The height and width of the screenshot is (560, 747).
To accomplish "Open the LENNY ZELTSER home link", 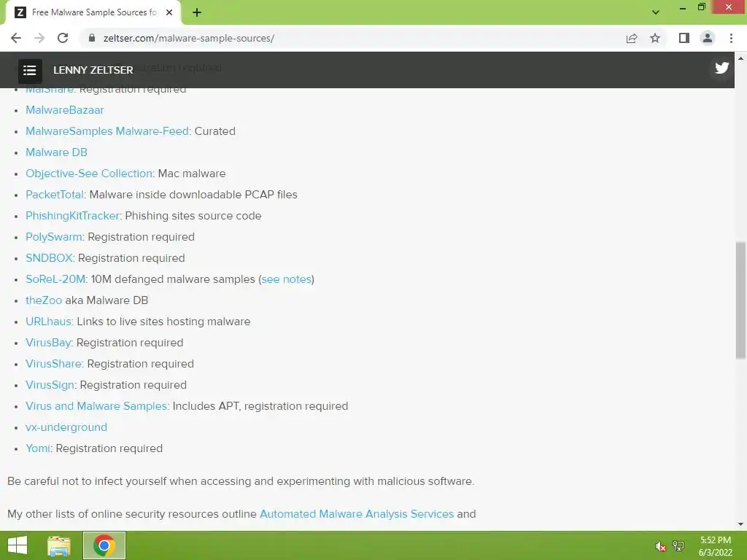I will (93, 71).
